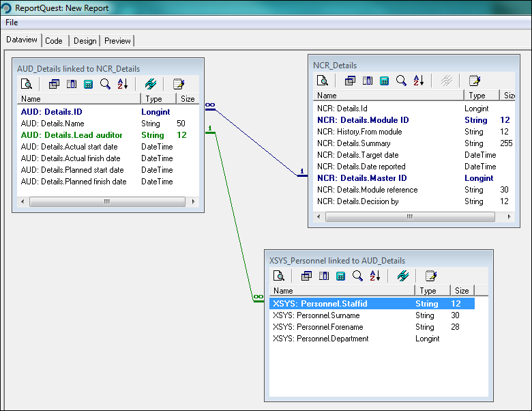The width and height of the screenshot is (532, 411).
Task: Click A-Z sort icon in AUD_Details toolbar
Action: (123, 84)
